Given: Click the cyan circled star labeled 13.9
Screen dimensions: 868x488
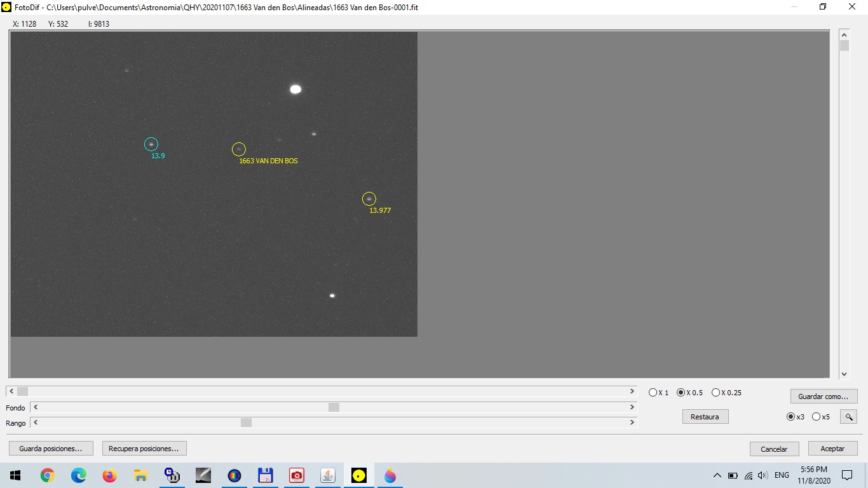Looking at the screenshot, I should point(151,144).
